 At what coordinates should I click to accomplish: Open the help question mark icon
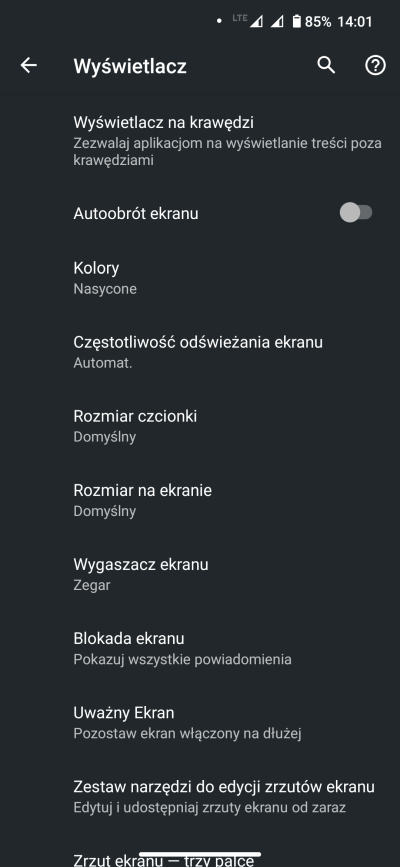pyautogui.click(x=375, y=65)
